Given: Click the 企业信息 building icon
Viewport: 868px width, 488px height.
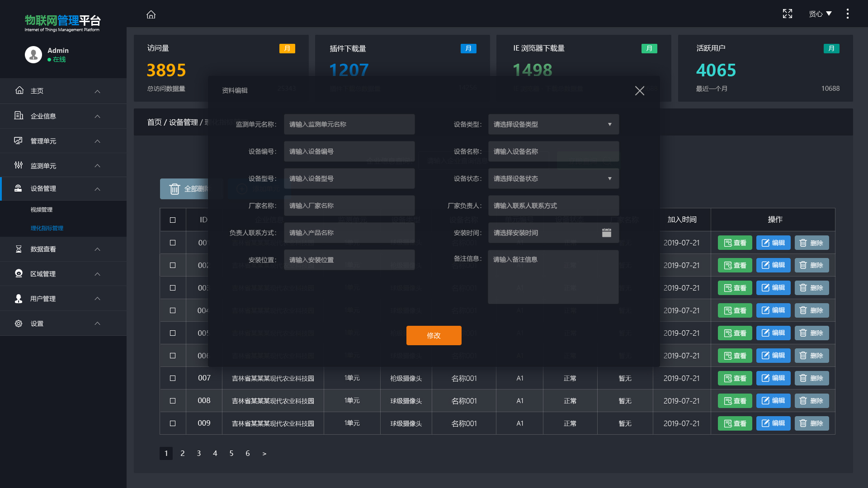Looking at the screenshot, I should (x=19, y=116).
